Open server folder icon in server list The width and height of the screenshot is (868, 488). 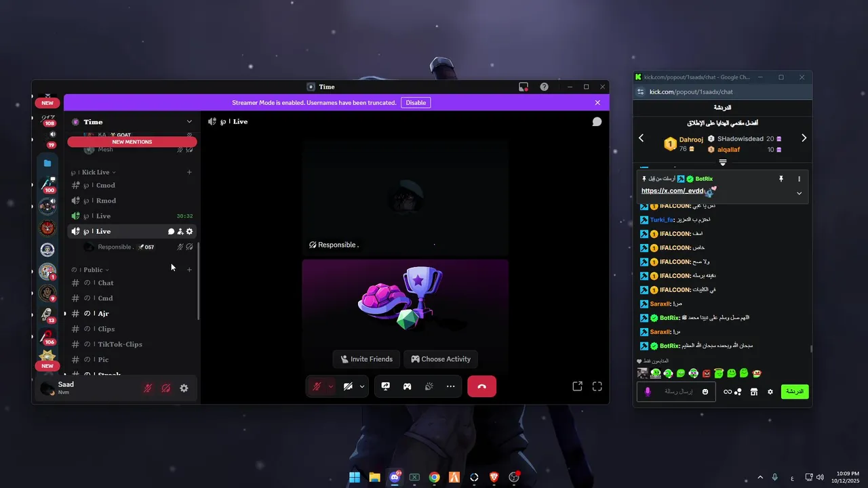click(x=47, y=163)
